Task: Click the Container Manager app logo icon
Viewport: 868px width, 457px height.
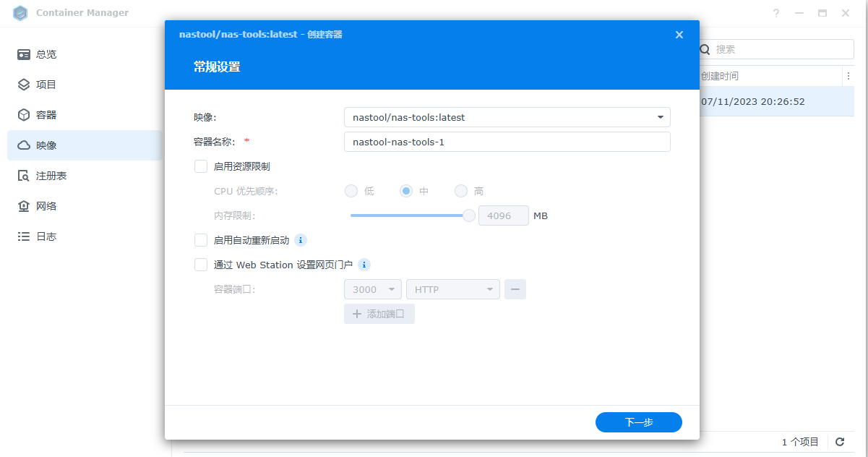Action: [20, 13]
